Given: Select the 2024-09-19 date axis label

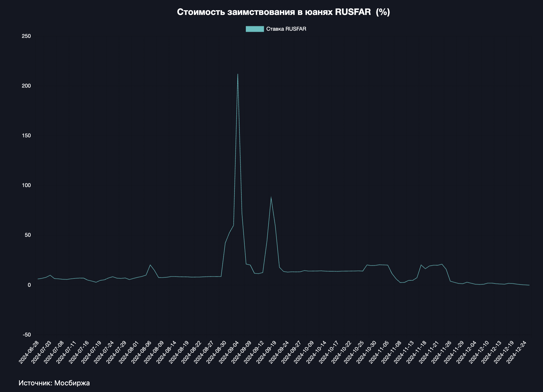Looking at the screenshot, I should point(266,352).
